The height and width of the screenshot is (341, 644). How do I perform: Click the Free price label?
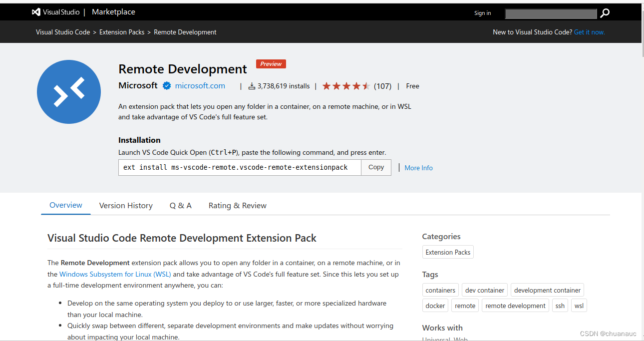tap(412, 86)
